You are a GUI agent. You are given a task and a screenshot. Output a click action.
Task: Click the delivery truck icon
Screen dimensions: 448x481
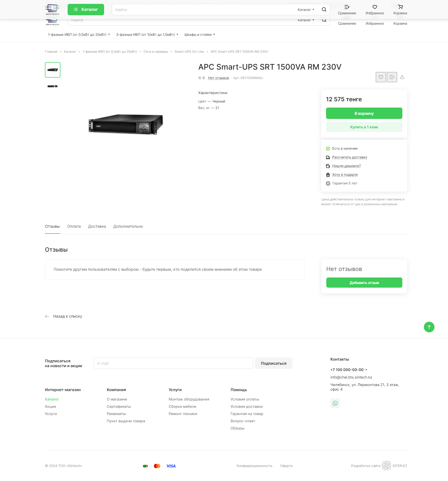pos(328,157)
